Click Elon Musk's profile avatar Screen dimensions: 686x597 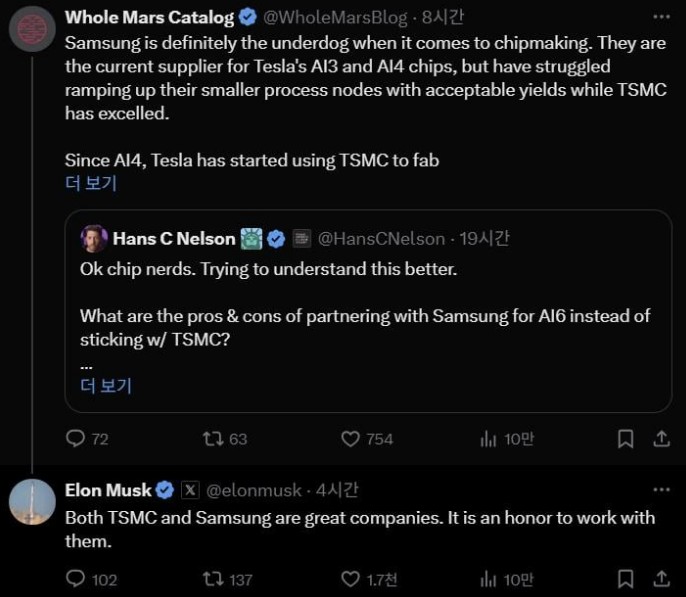pos(32,503)
